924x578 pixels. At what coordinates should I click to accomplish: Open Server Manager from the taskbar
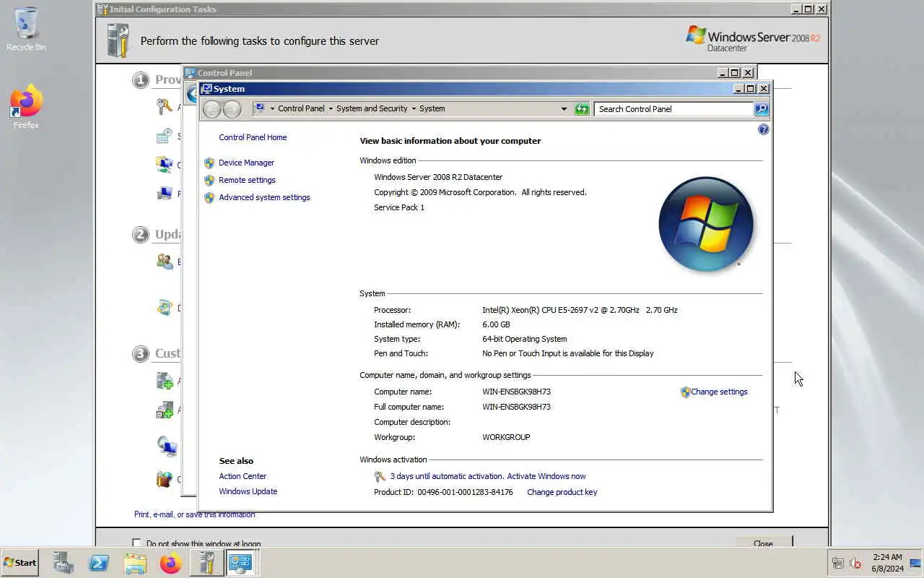point(64,563)
